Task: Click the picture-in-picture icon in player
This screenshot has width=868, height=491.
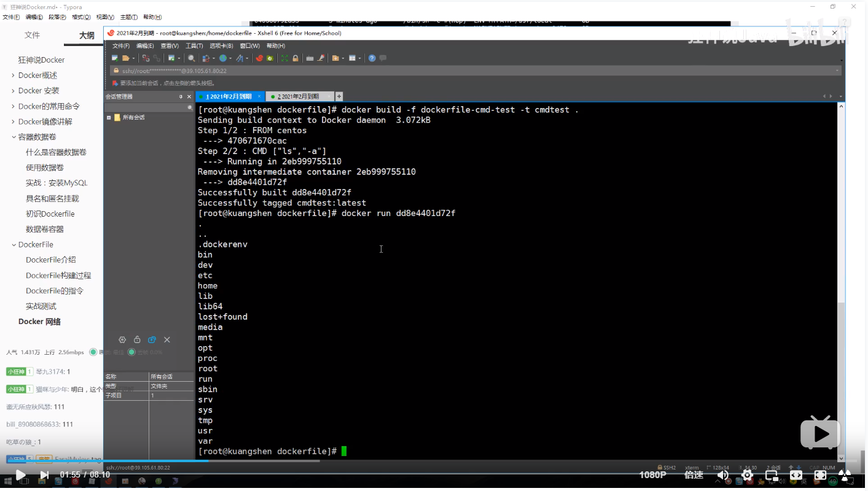Action: pyautogui.click(x=772, y=475)
